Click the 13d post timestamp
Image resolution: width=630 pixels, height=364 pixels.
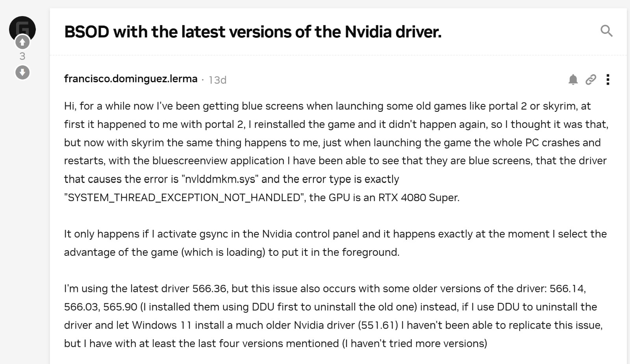pos(217,80)
